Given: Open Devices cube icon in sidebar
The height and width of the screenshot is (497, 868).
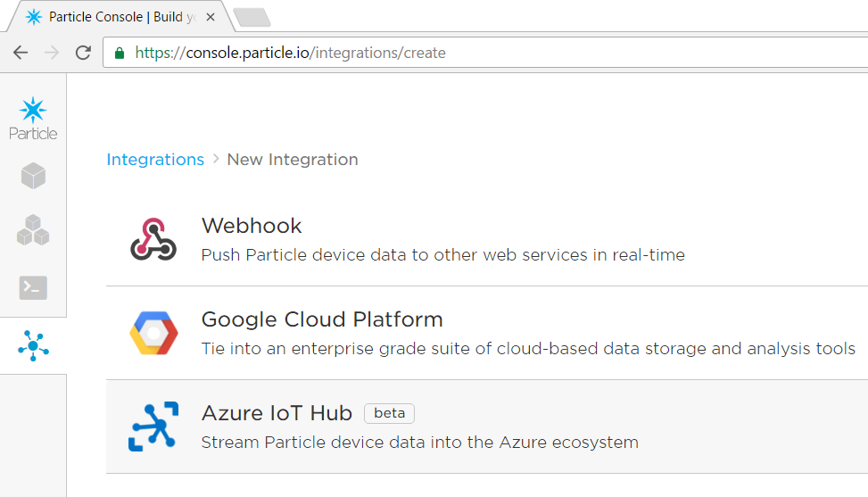Looking at the screenshot, I should click(33, 176).
